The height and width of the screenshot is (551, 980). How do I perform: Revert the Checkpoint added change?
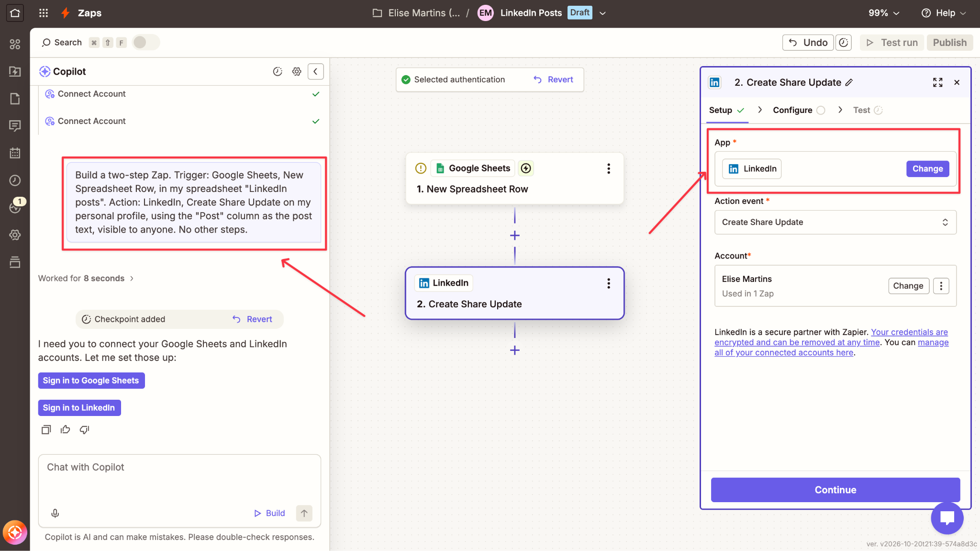253,319
